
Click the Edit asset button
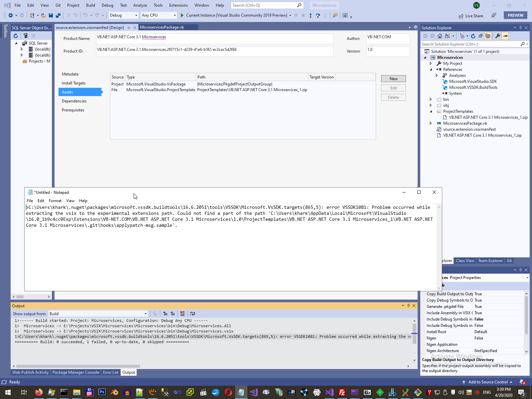pyautogui.click(x=394, y=88)
